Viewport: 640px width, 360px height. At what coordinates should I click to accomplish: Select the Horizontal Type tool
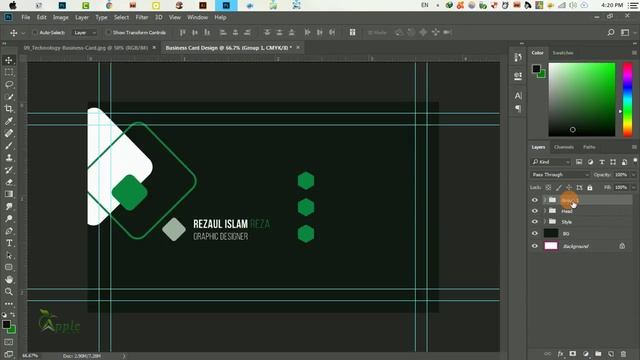click(x=9, y=243)
